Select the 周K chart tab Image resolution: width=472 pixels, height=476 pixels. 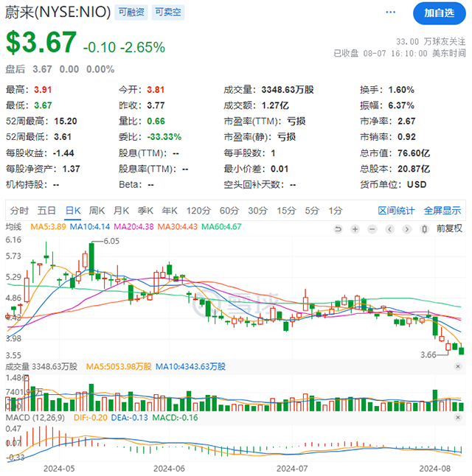click(x=97, y=211)
